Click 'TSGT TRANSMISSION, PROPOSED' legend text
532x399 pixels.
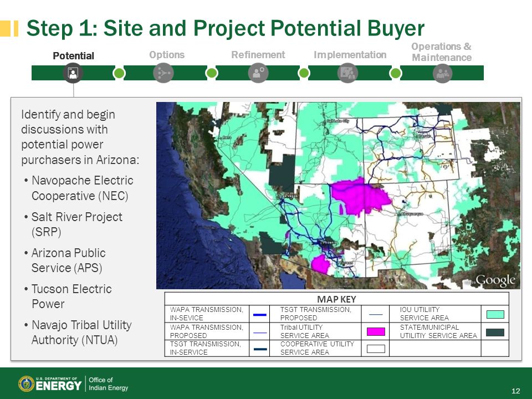point(315,314)
